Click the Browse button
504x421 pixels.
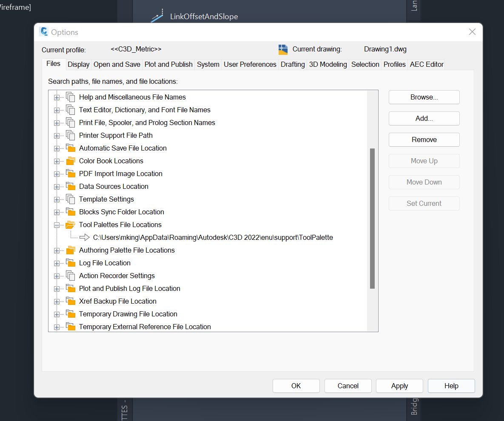click(x=424, y=97)
